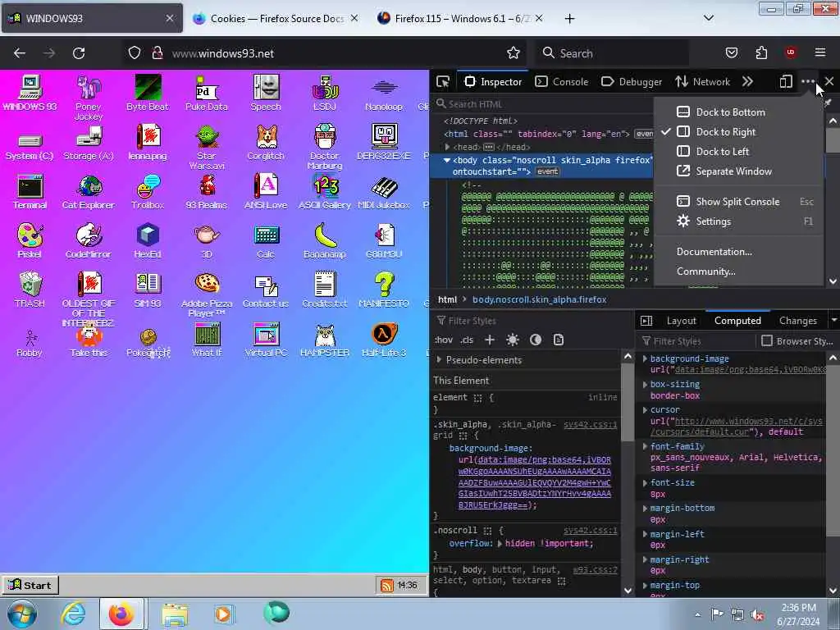
Task: Launch the Half-Life 3 icon
Action: (x=384, y=339)
